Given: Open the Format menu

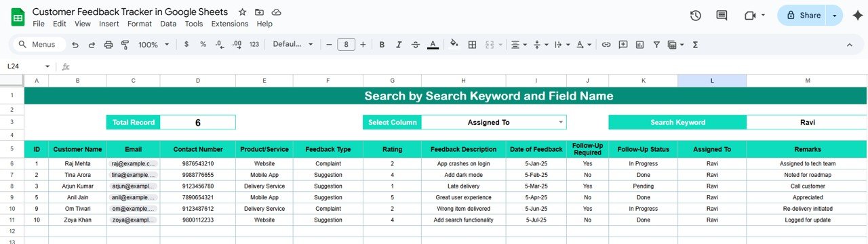Looking at the screenshot, I should tap(140, 24).
